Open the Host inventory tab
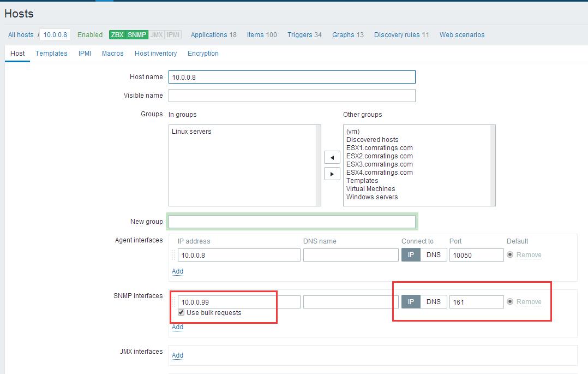The image size is (588, 374). [155, 54]
